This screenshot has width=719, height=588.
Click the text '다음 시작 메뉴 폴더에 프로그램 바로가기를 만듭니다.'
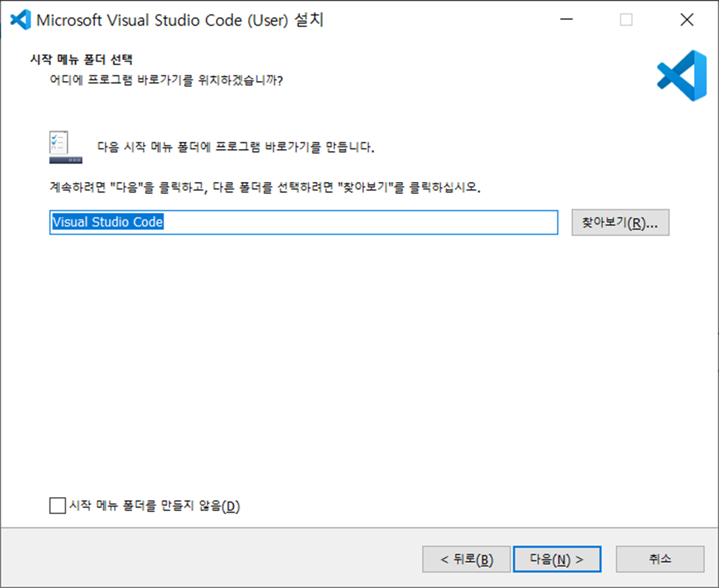[235, 147]
